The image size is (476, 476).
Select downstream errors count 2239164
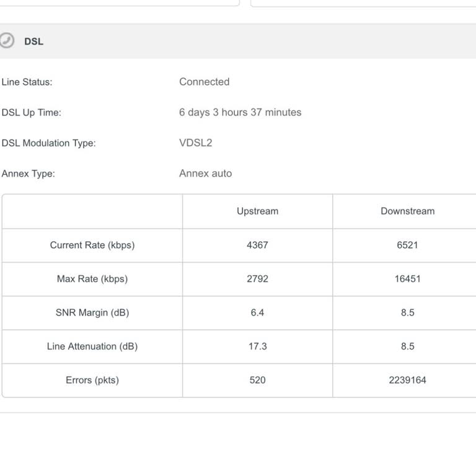tap(407, 380)
